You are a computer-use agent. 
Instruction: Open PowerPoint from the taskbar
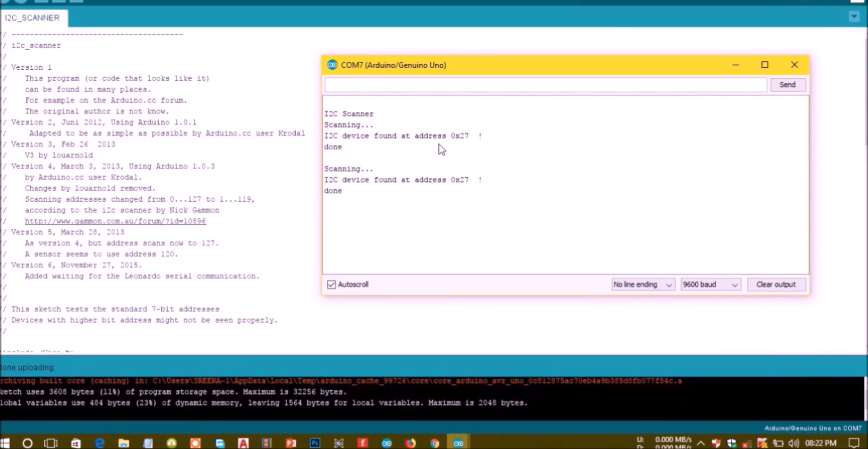291,443
